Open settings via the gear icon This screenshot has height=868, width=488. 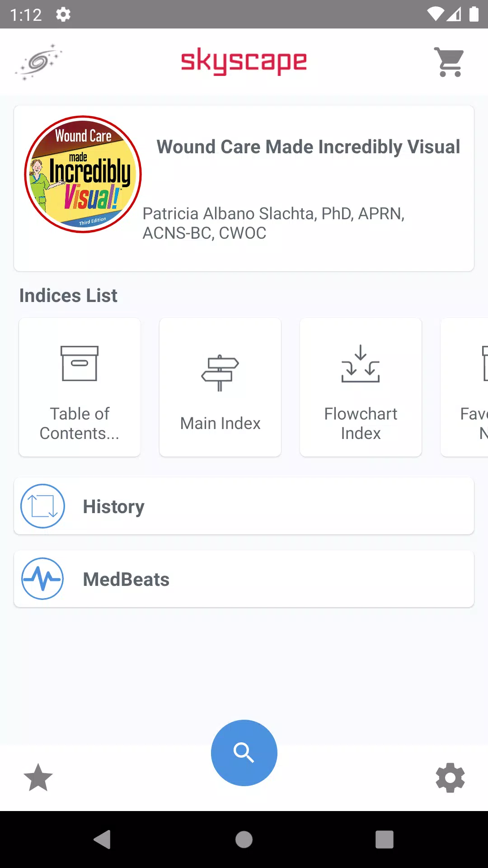450,778
